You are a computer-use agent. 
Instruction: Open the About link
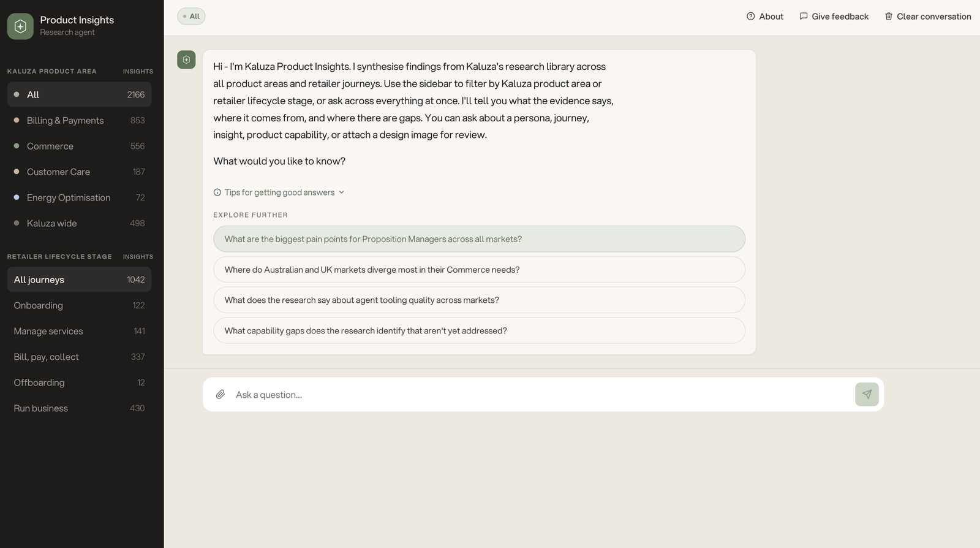pos(765,17)
